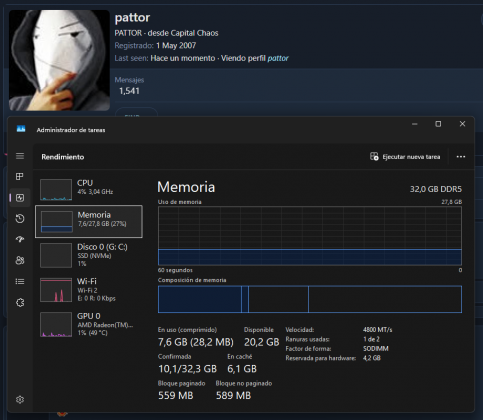The width and height of the screenshot is (483, 420).
Task: Open the Services puzzle icon
Action: pyautogui.click(x=20, y=303)
